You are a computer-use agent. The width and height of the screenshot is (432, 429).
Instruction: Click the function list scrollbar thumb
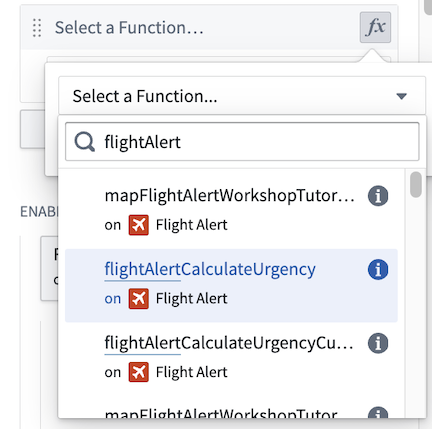click(x=416, y=184)
